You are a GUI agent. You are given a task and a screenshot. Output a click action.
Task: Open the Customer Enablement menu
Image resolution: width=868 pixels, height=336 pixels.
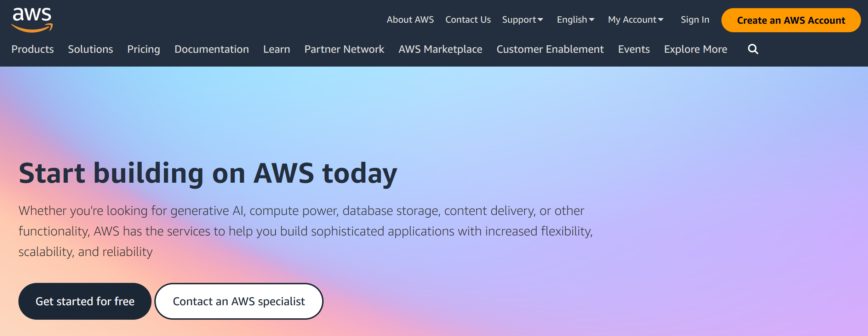coord(550,49)
